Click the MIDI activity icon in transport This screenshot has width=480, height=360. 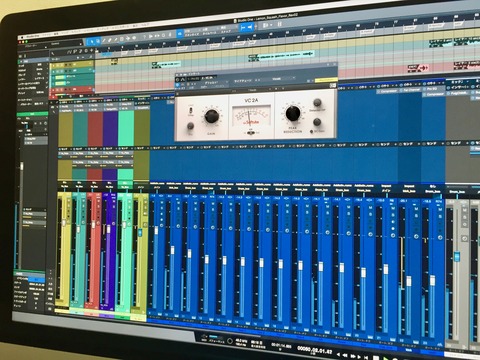coord(204,337)
